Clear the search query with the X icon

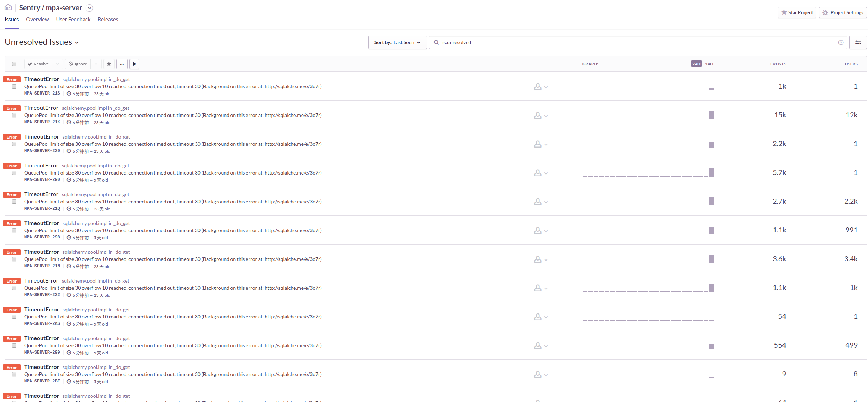click(841, 42)
